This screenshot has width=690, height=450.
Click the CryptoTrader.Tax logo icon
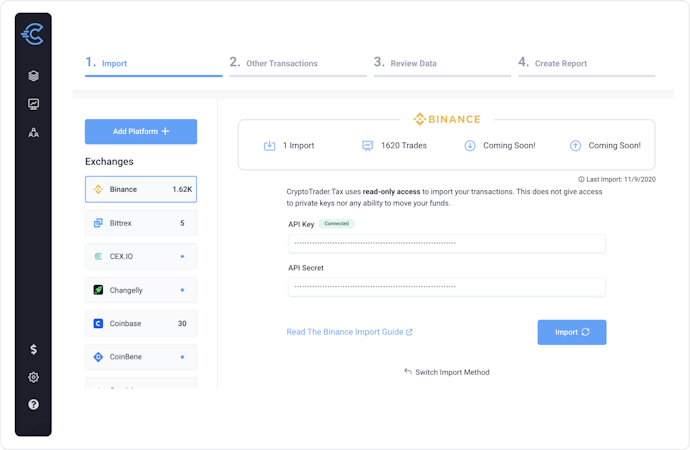[x=33, y=34]
